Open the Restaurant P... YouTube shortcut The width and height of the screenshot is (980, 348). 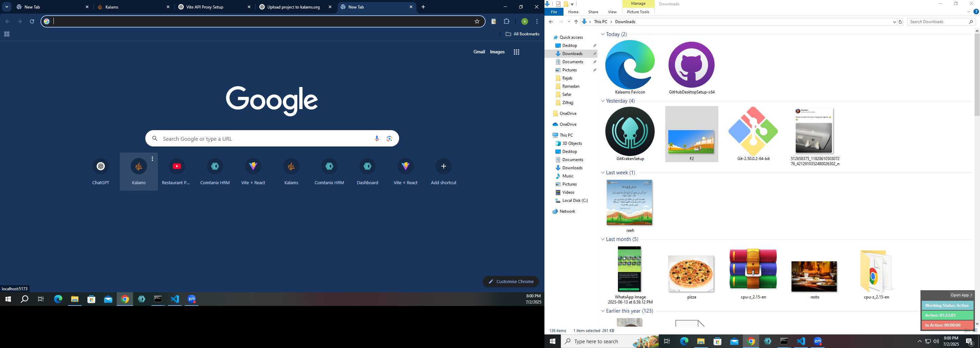tap(177, 172)
